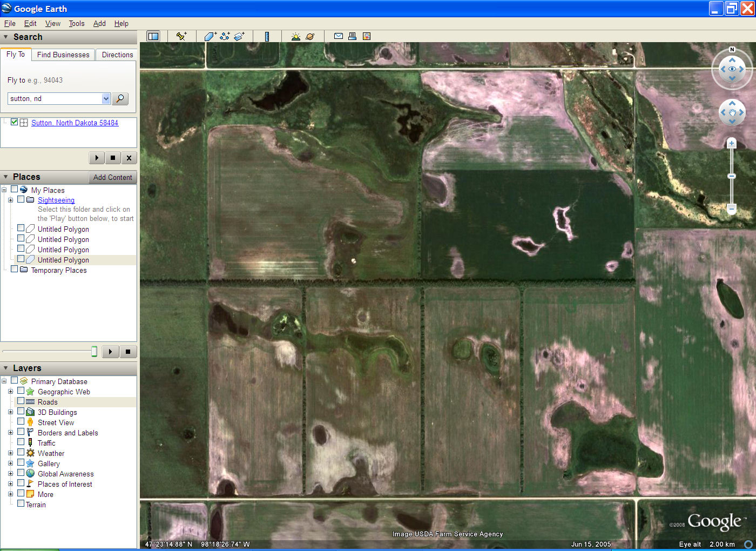Collapse the Layers panel triangle
The image size is (756, 551).
(6, 368)
